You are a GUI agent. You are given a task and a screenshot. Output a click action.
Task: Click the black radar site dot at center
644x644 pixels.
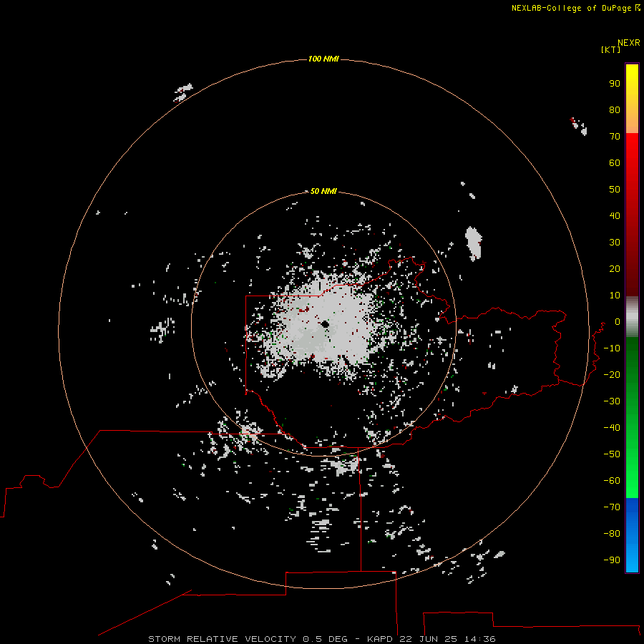(x=326, y=324)
